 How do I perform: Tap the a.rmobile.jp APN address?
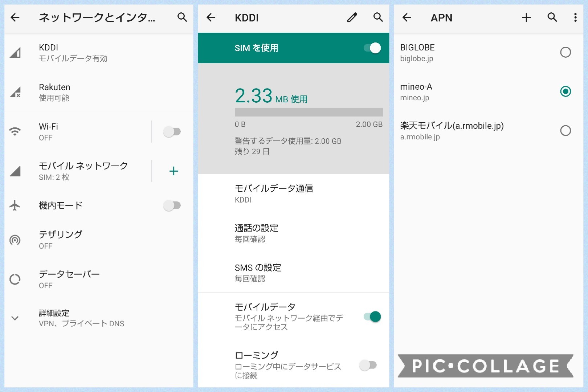point(420,137)
